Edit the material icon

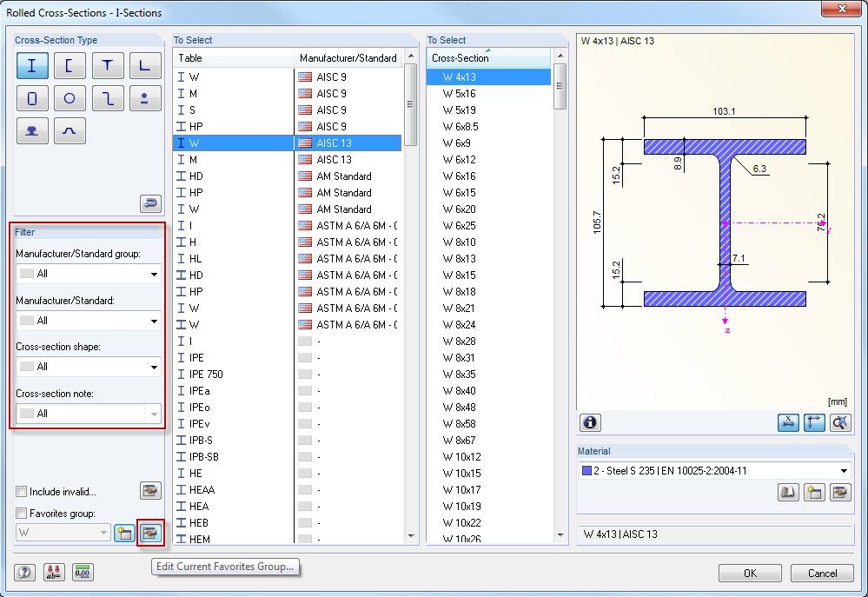840,493
